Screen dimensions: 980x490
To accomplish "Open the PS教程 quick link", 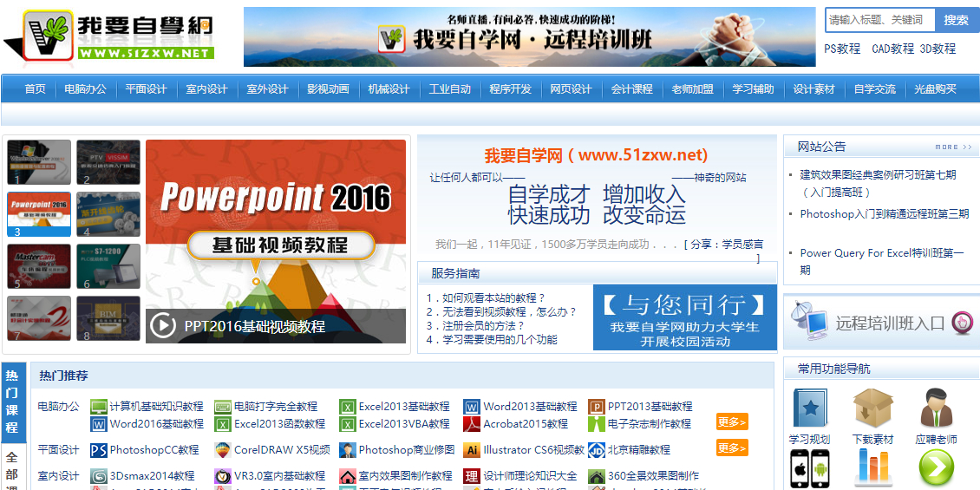I will [842, 48].
